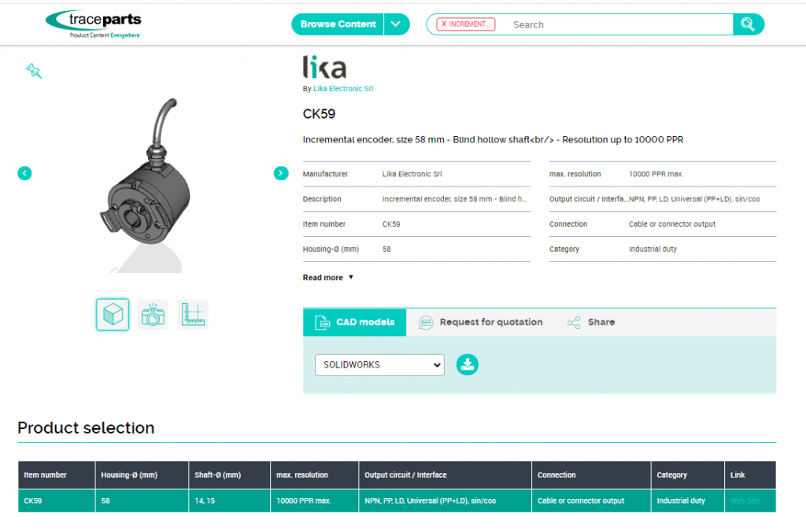
Task: Select the CK59 cell in product table
Action: pyautogui.click(x=57, y=501)
